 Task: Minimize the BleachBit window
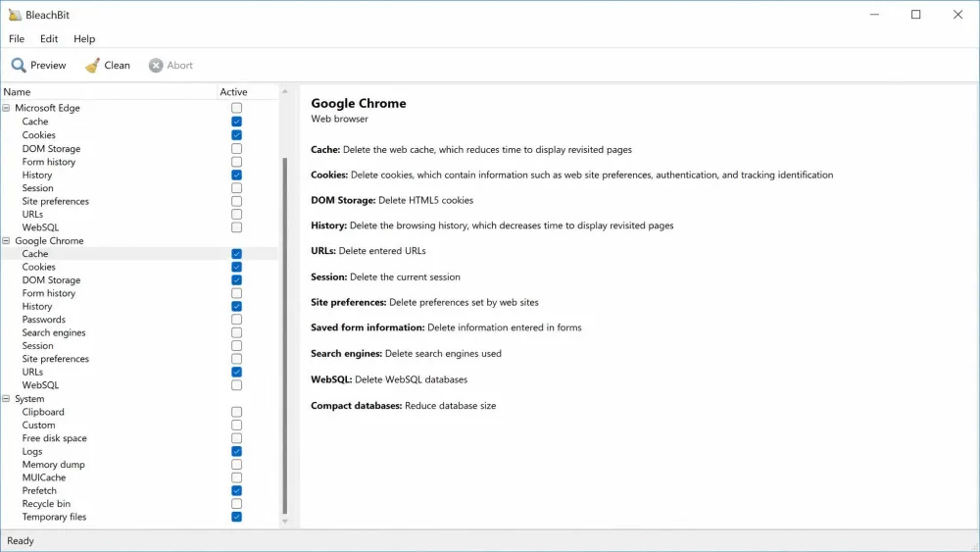point(874,15)
